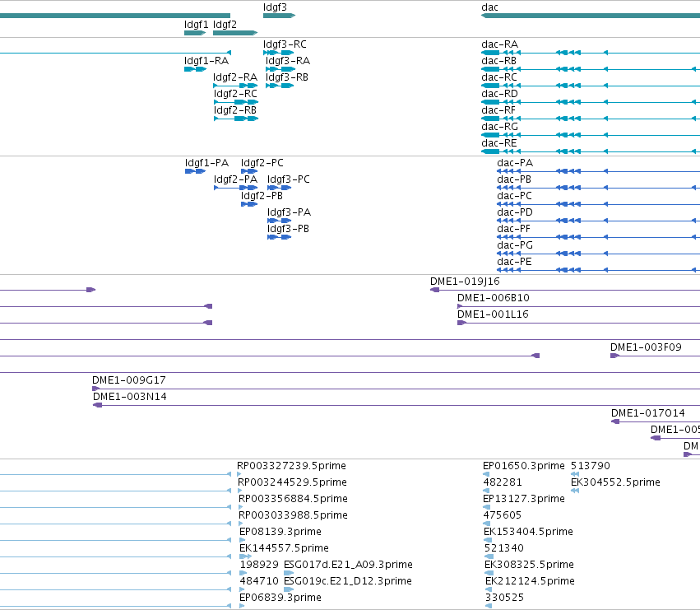Click the Idgf2-PC protein feature
This screenshot has height=610, width=700.
pos(249,171)
